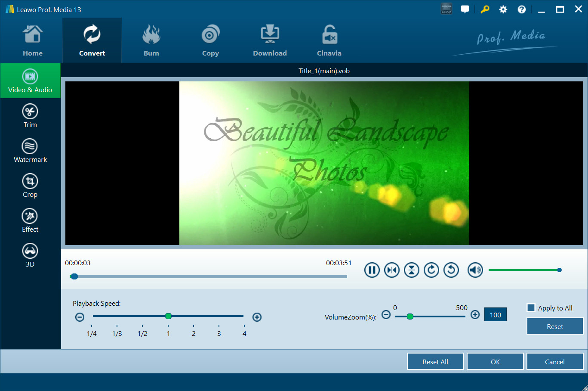Rotate the video clockwise
This screenshot has height=391, width=588.
click(431, 270)
